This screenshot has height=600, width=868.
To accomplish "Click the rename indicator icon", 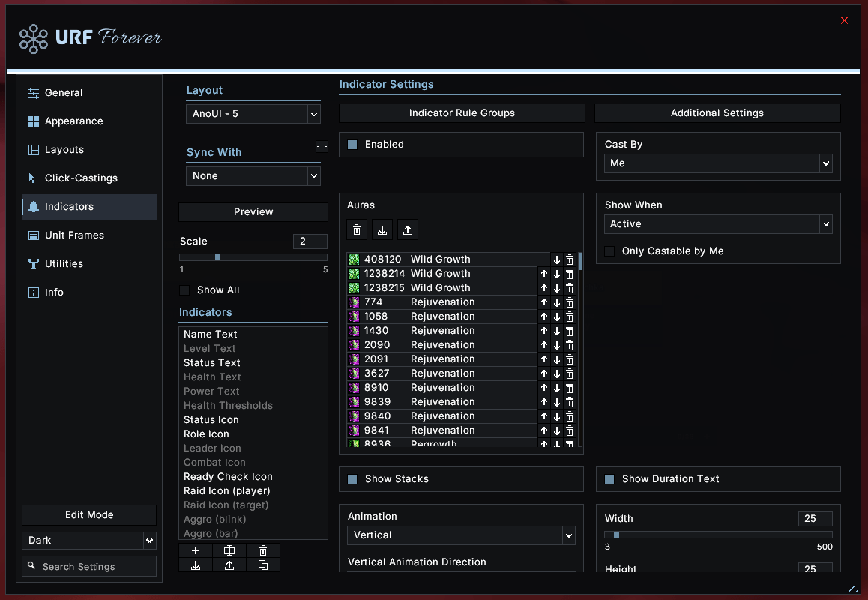I will pos(229,550).
